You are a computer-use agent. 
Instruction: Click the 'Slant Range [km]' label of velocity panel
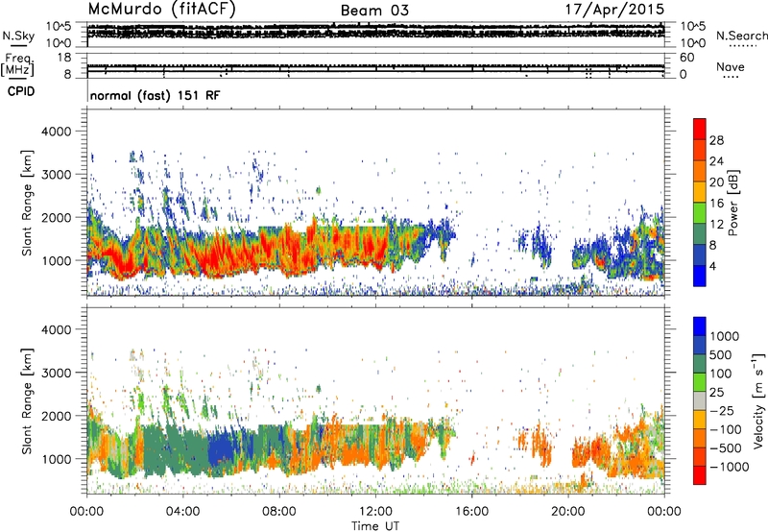[27, 401]
